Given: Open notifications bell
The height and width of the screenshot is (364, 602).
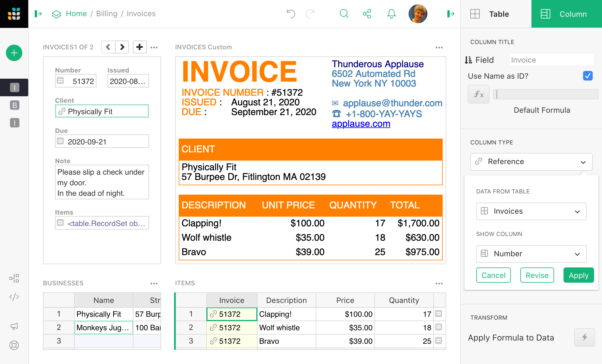Looking at the screenshot, I should (x=391, y=14).
